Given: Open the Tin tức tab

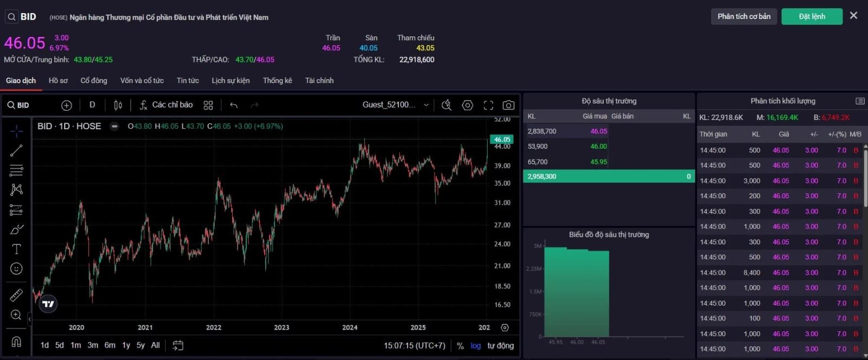Looking at the screenshot, I should tap(188, 80).
